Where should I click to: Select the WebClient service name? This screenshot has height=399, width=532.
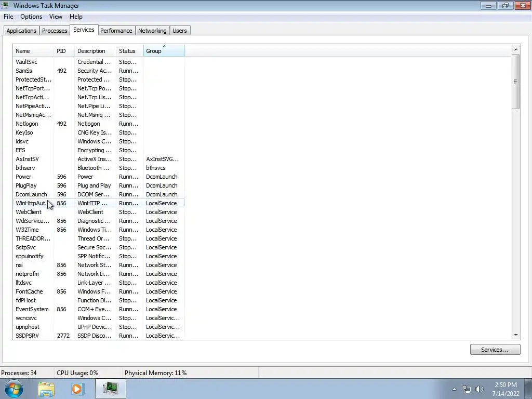pos(29,212)
